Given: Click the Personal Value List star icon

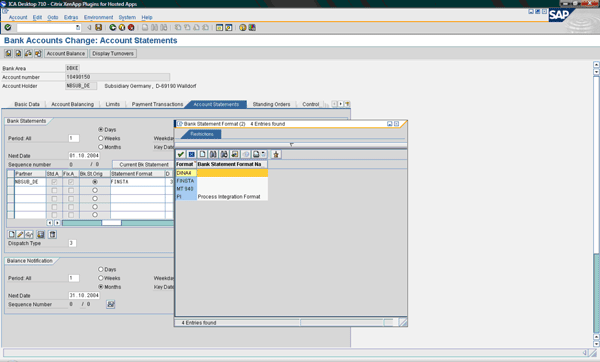Looking at the screenshot, I should point(276,154).
